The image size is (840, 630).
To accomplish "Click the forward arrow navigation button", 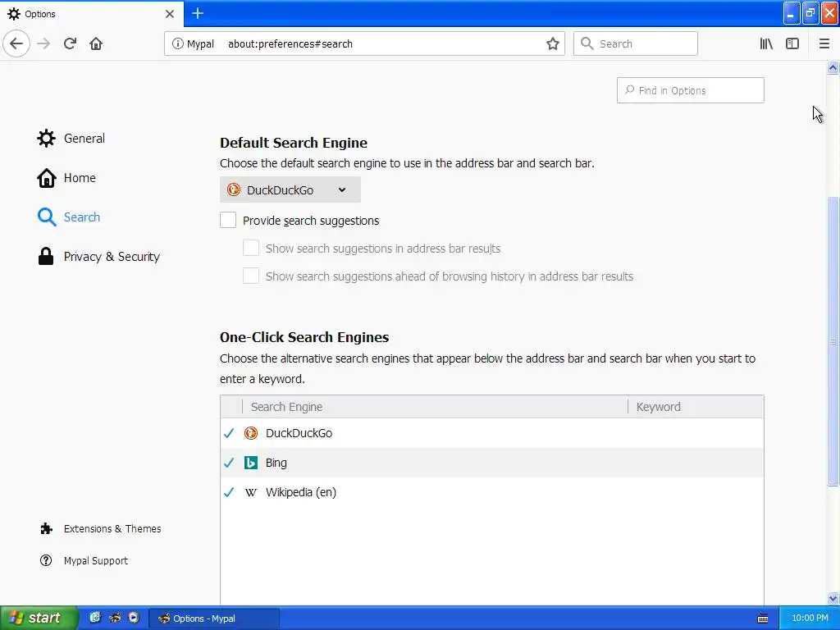I will 44,43.
